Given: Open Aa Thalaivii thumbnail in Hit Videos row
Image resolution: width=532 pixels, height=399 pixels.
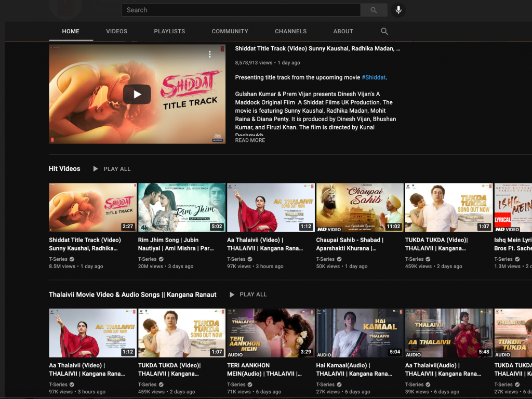Looking at the screenshot, I should [x=271, y=208].
